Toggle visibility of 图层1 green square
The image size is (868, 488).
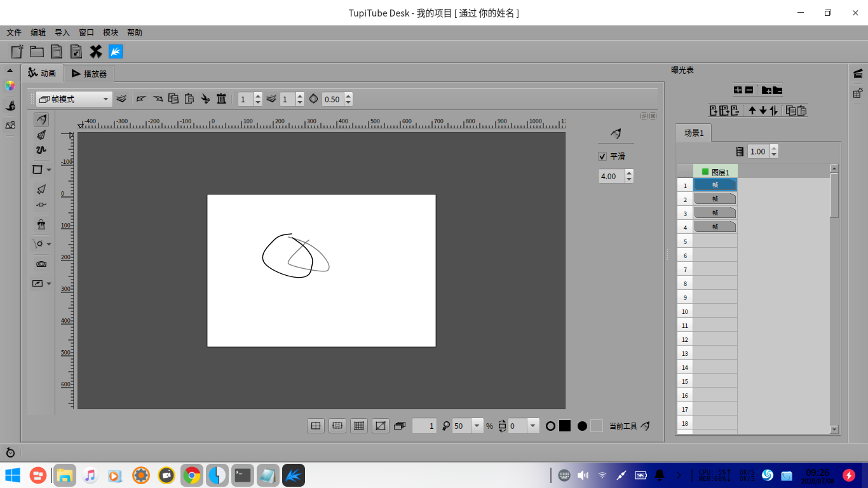pyautogui.click(x=705, y=172)
